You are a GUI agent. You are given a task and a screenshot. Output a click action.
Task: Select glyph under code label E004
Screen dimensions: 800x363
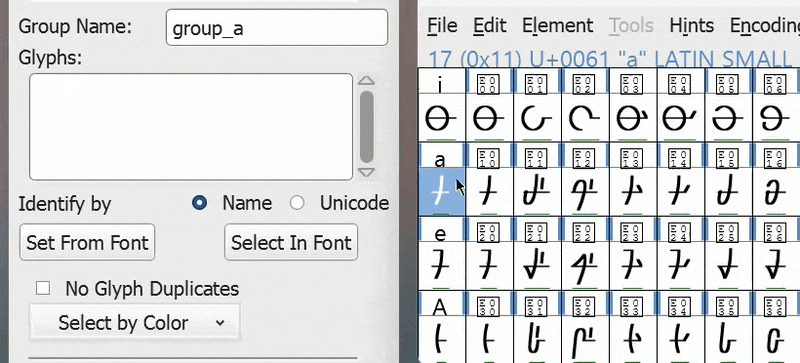pyautogui.click(x=681, y=118)
